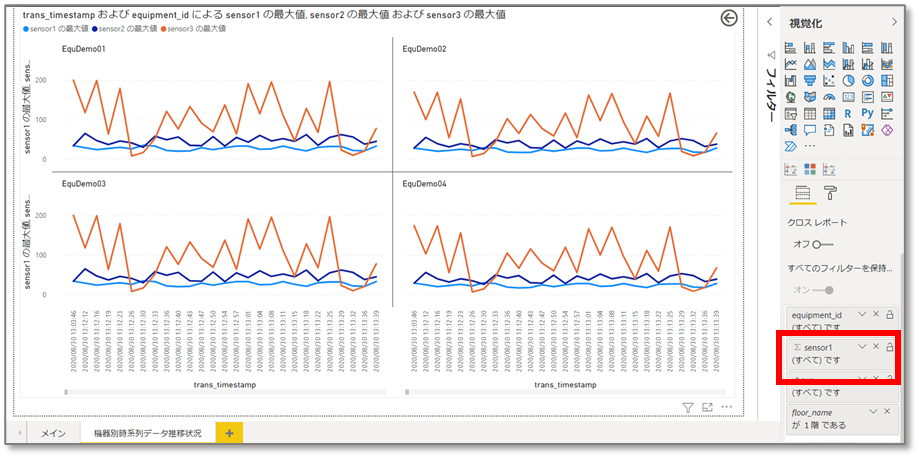The width and height of the screenshot is (919, 458).
Task: Click left chart horizontal scrollbar handle
Action: [x=66, y=392]
